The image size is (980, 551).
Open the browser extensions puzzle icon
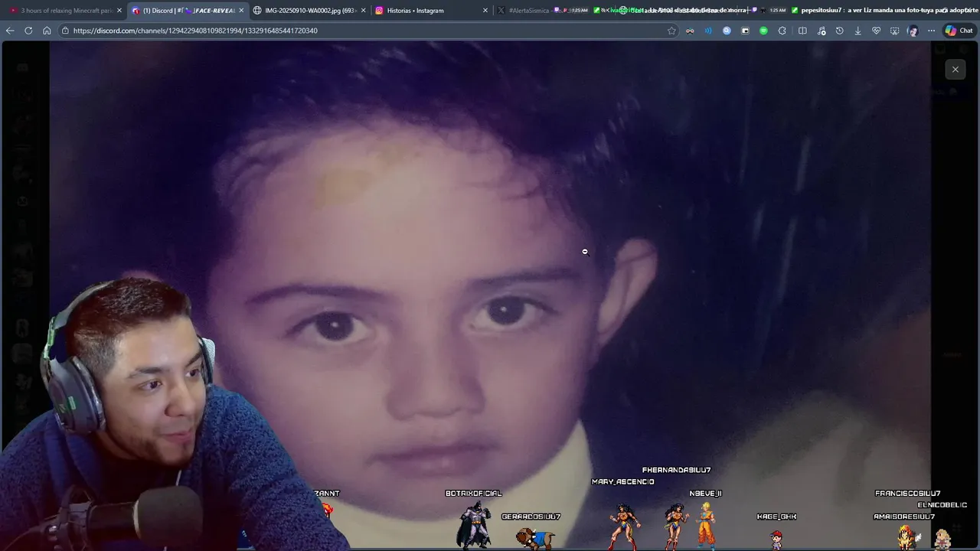pos(782,31)
